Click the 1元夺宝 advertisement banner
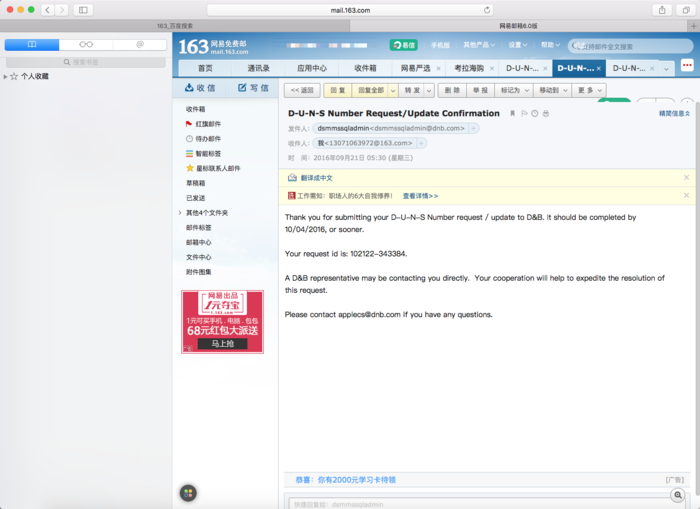Viewport: 700px width, 509px height. (x=222, y=322)
